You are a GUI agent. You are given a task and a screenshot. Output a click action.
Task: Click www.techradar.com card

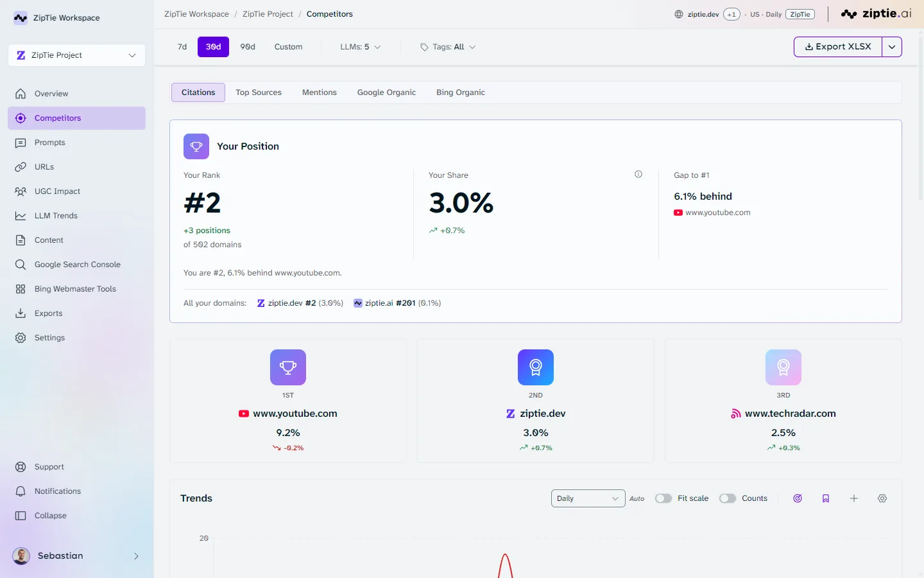[x=783, y=401]
